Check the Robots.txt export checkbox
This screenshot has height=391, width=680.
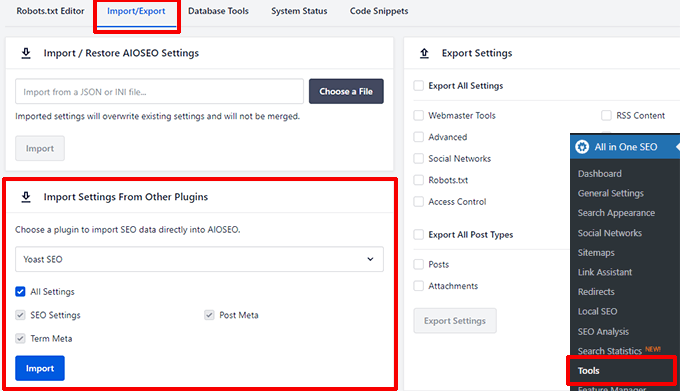pyautogui.click(x=418, y=180)
